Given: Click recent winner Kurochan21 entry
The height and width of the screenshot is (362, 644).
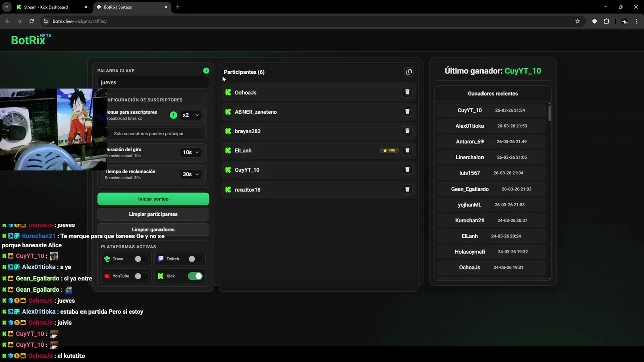Looking at the screenshot, I should tap(491, 220).
